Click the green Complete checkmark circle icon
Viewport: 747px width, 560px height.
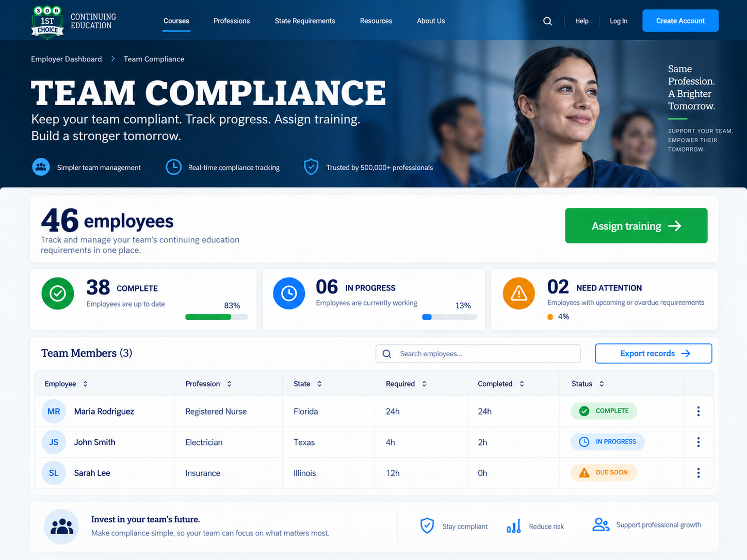58,293
